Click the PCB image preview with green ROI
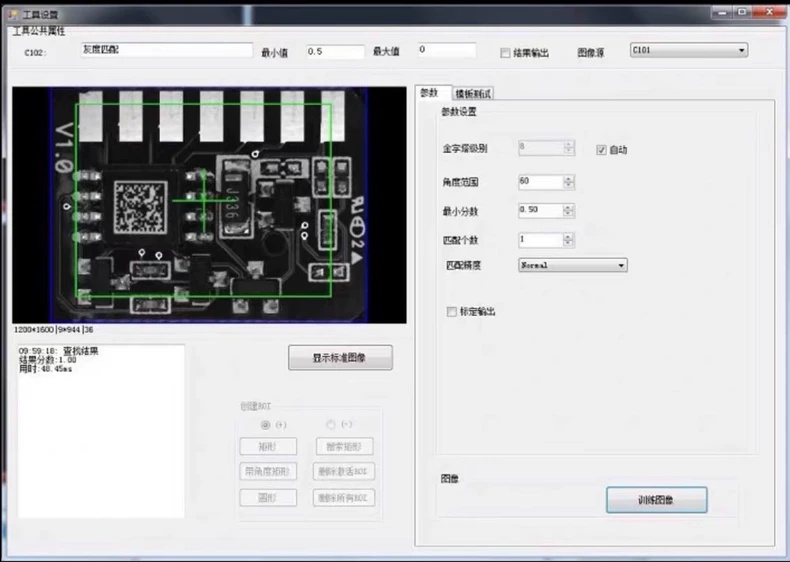 (x=209, y=205)
